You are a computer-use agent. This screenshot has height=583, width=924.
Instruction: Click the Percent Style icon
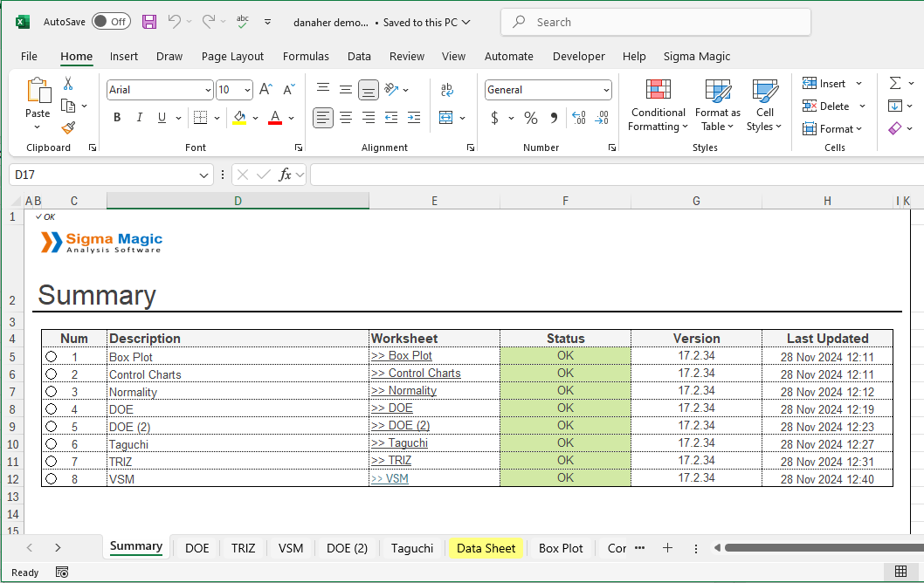(531, 118)
